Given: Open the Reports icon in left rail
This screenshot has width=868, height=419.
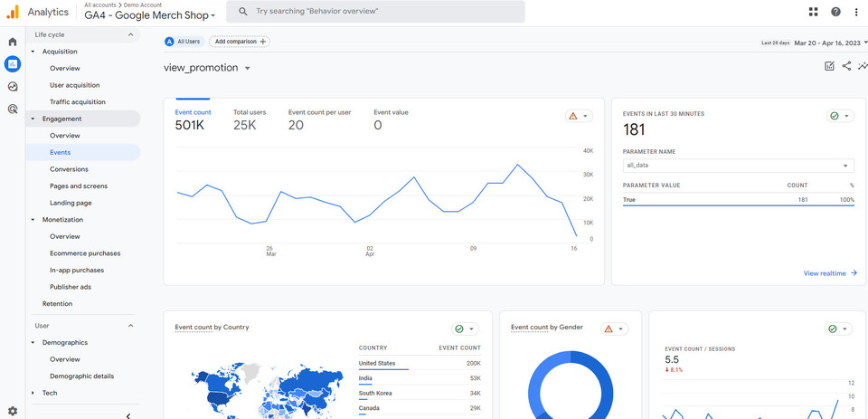Looking at the screenshot, I should tap(13, 64).
